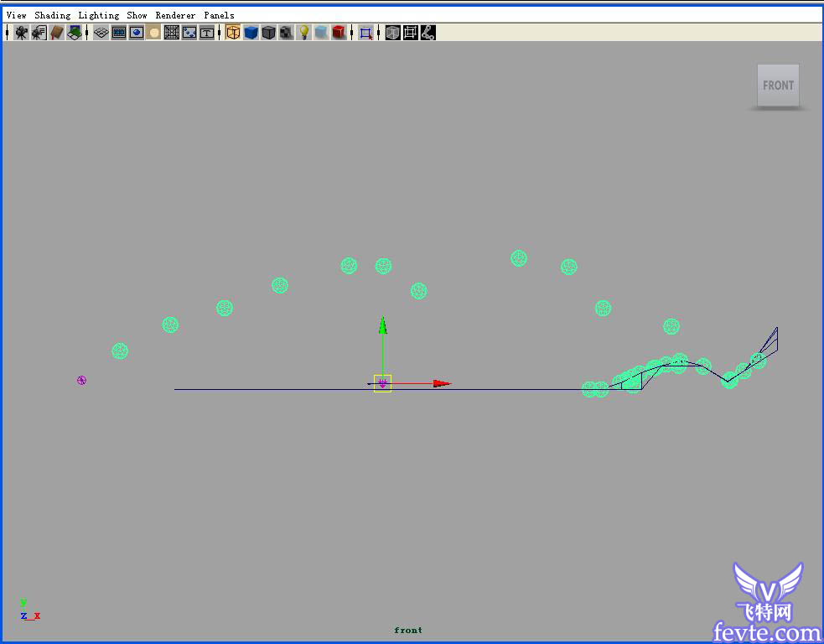Toggle X-Ray display icon
824x644 pixels.
(392, 33)
